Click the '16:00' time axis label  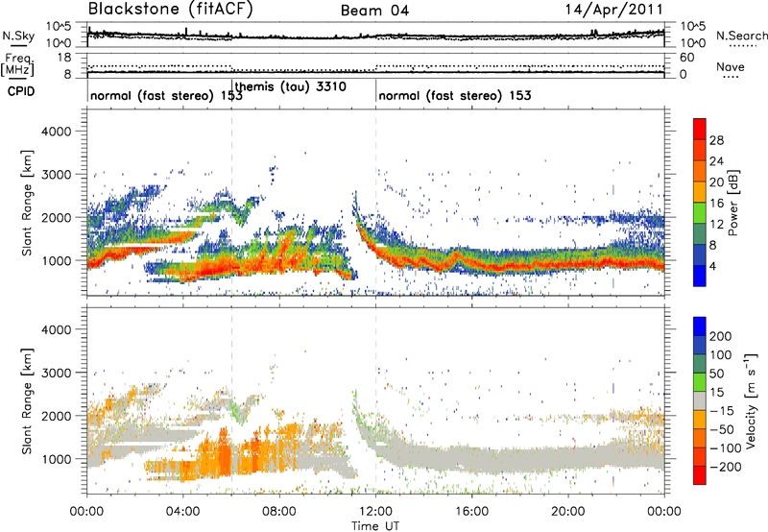pos(471,512)
